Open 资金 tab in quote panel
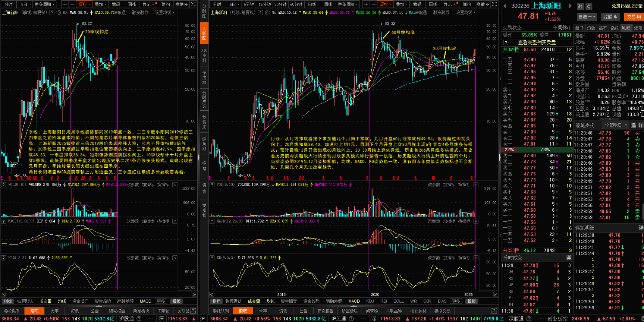 [x=591, y=28]
